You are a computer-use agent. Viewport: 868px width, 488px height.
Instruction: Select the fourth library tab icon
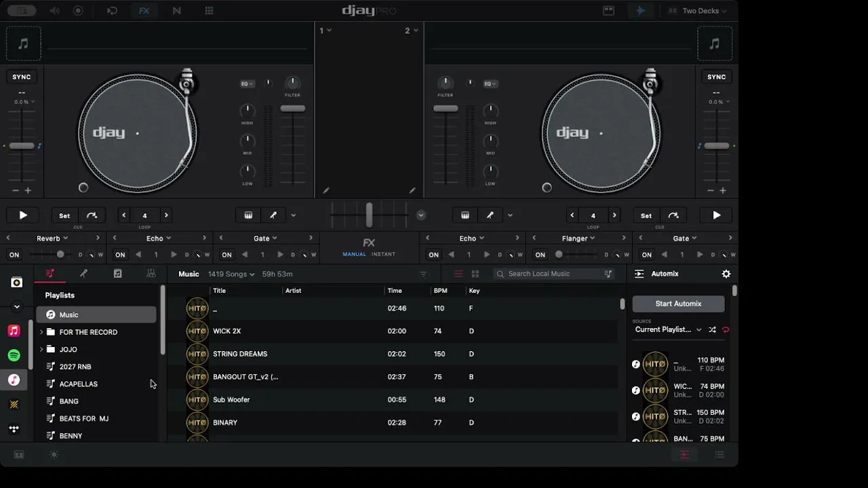click(x=151, y=274)
